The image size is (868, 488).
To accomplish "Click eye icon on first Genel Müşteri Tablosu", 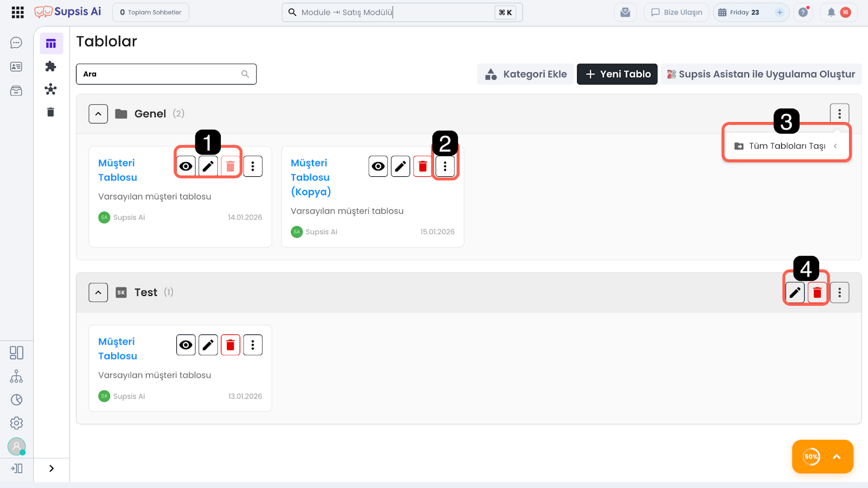I will point(186,166).
